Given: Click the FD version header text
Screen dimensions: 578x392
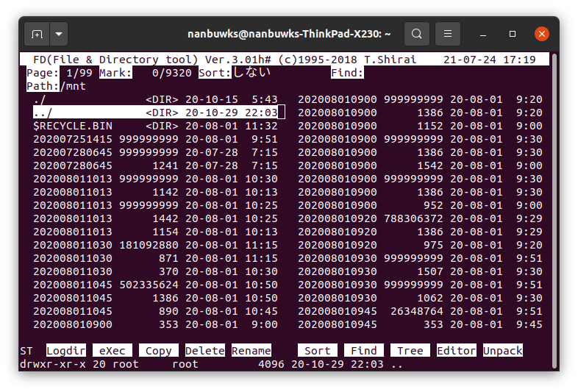Looking at the screenshot, I should click(x=224, y=60).
